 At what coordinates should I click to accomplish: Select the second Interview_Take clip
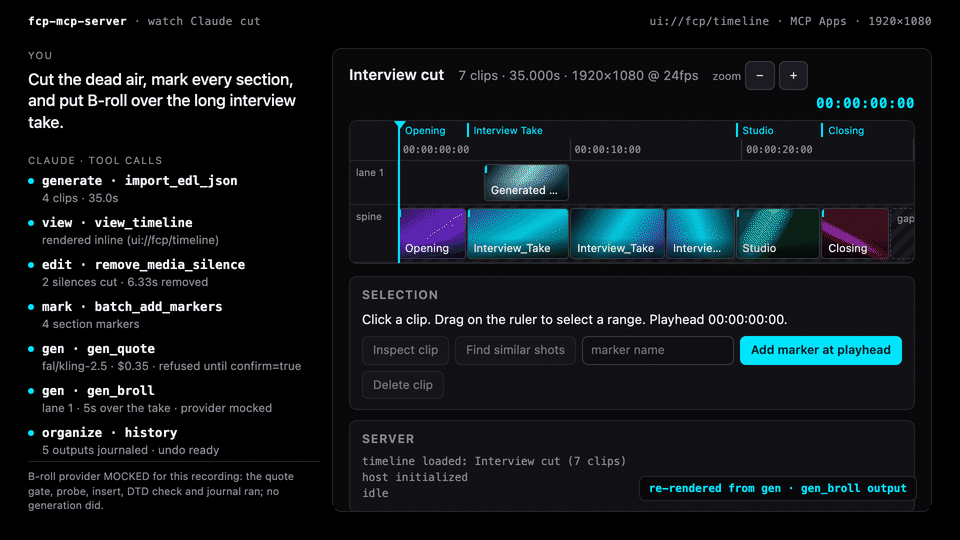[x=617, y=233]
